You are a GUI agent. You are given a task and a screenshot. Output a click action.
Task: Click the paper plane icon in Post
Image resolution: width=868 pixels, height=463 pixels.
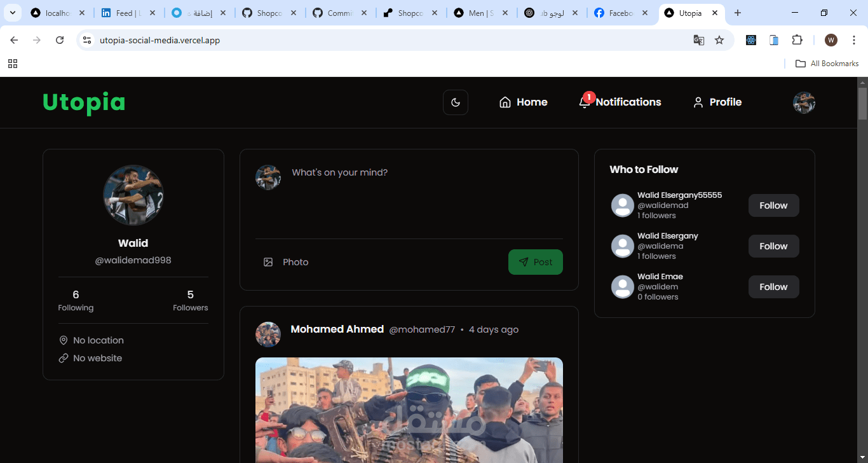524,262
